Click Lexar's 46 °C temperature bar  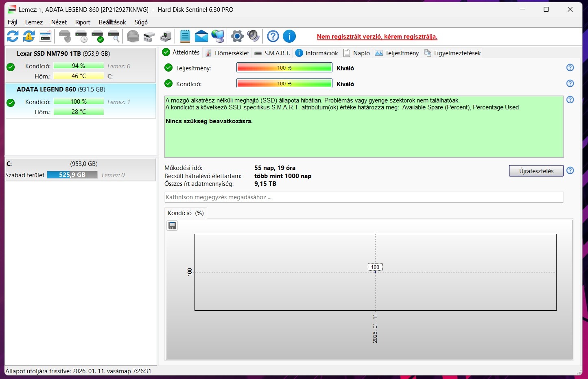click(79, 76)
